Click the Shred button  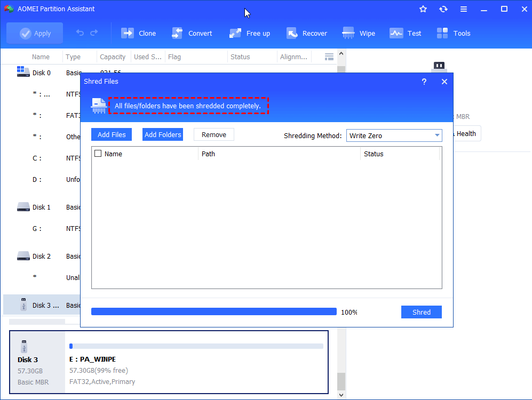point(422,312)
